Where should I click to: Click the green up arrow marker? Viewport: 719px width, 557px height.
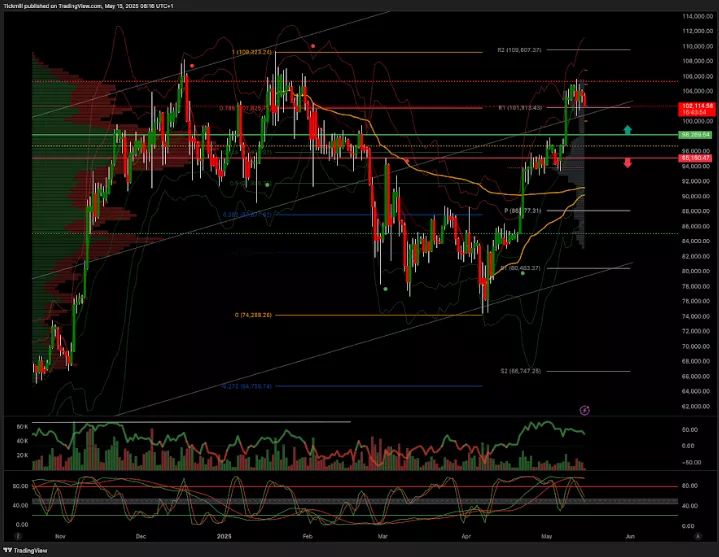coord(627,129)
